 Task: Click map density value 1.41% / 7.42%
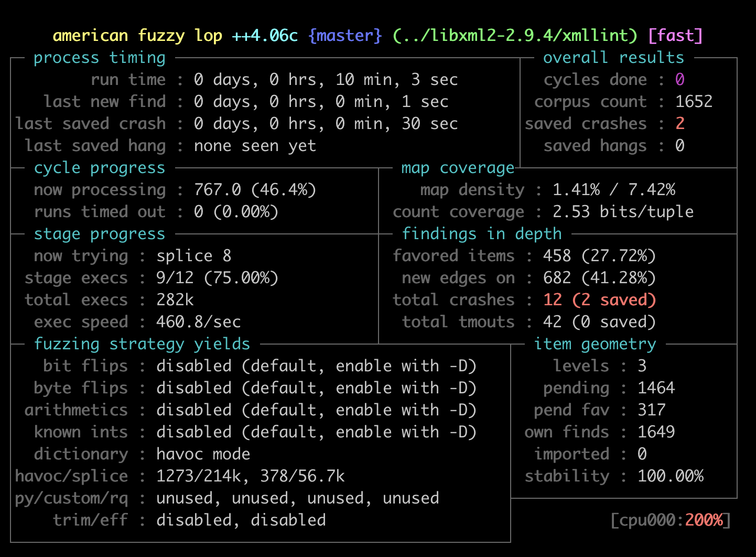[x=614, y=190]
